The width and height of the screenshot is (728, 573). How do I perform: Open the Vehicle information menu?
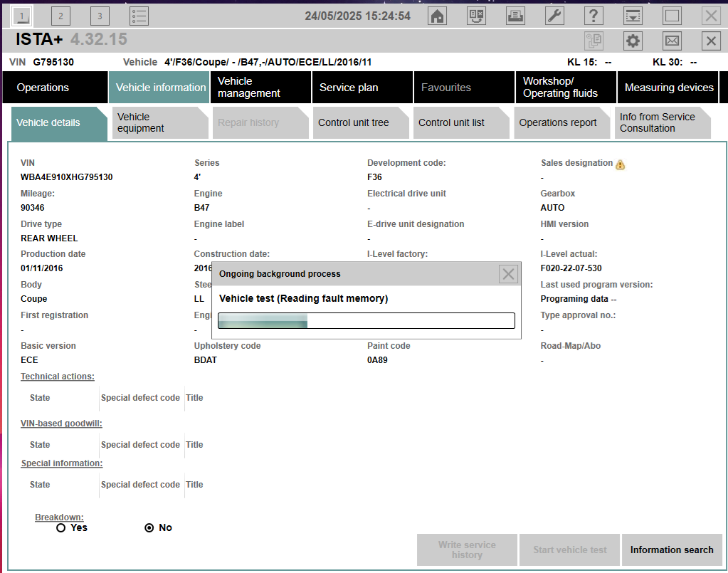tap(159, 88)
